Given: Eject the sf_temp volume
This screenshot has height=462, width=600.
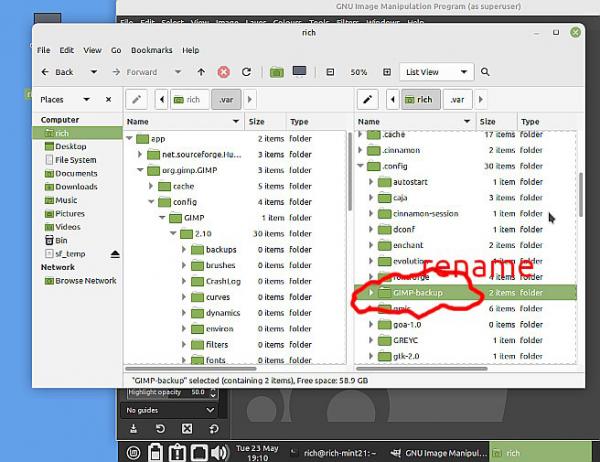Looking at the screenshot, I should (115, 254).
